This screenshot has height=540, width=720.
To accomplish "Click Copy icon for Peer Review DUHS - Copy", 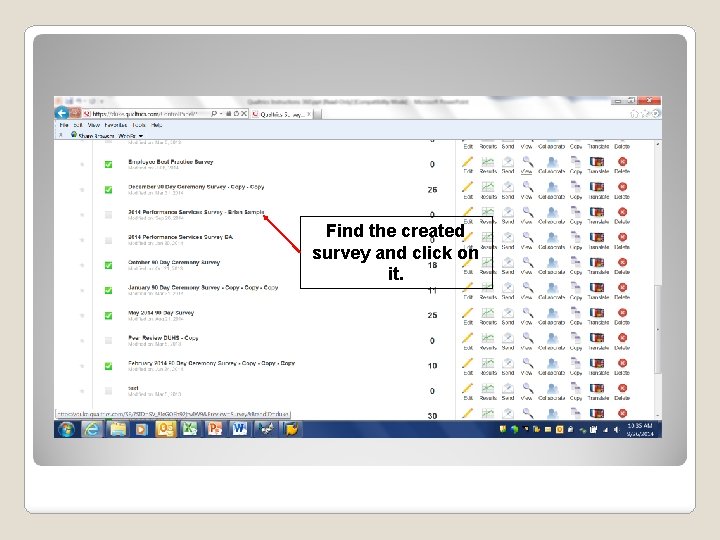I will [575, 338].
